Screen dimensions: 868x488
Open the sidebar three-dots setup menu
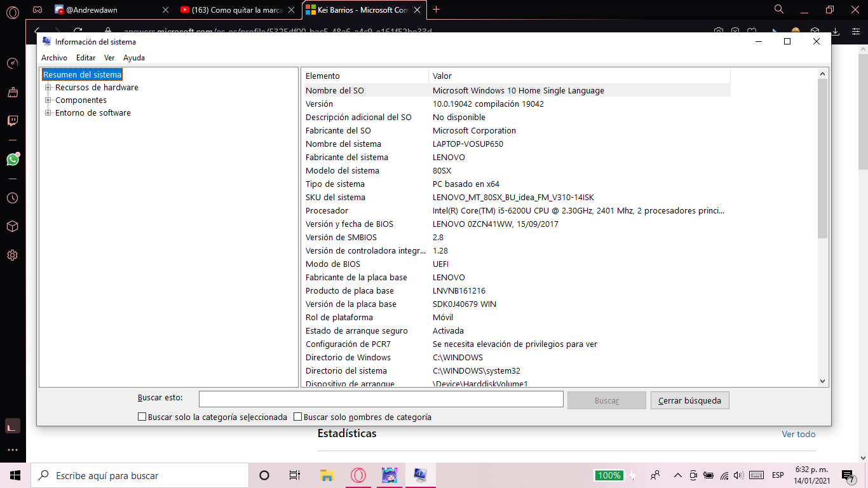[12, 450]
